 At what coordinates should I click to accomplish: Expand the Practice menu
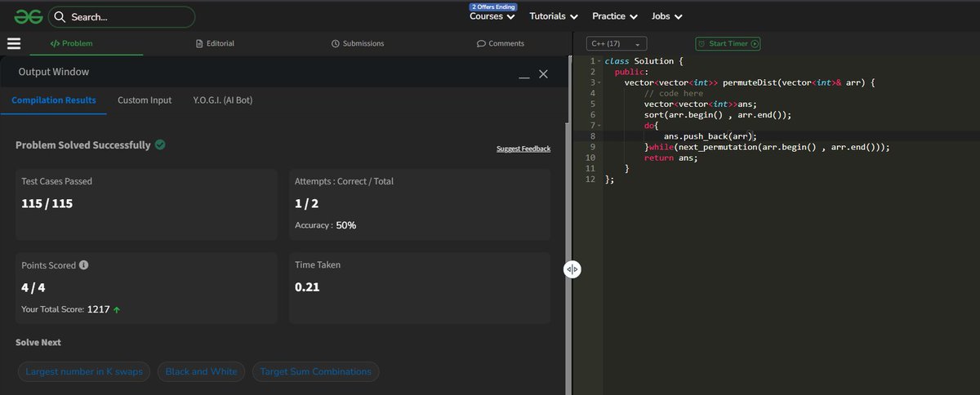615,16
